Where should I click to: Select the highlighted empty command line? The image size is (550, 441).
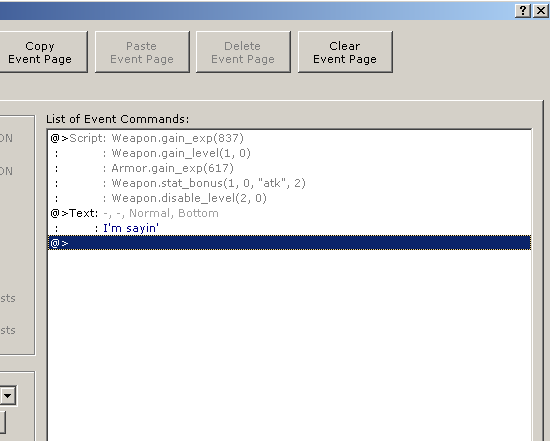[x=289, y=243]
